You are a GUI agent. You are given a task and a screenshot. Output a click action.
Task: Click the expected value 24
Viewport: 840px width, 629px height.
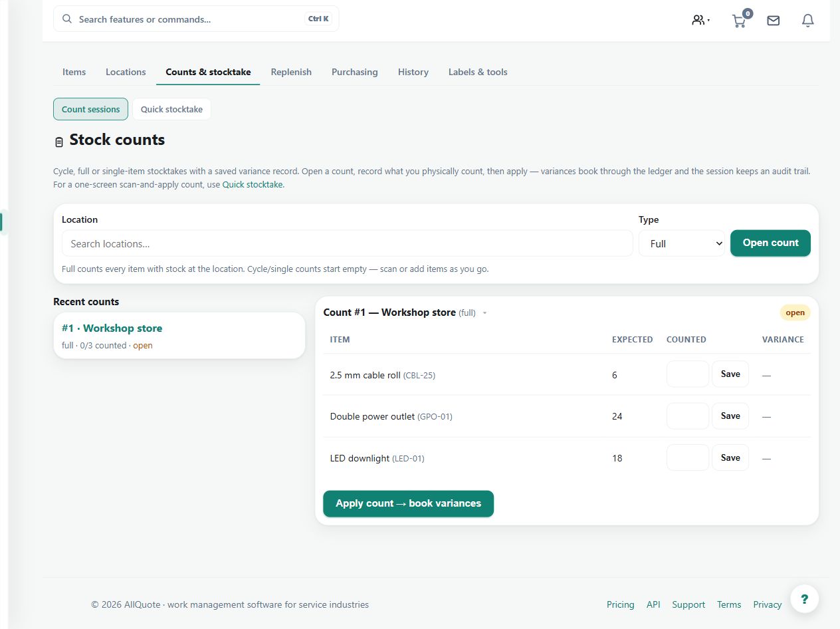pyautogui.click(x=617, y=416)
